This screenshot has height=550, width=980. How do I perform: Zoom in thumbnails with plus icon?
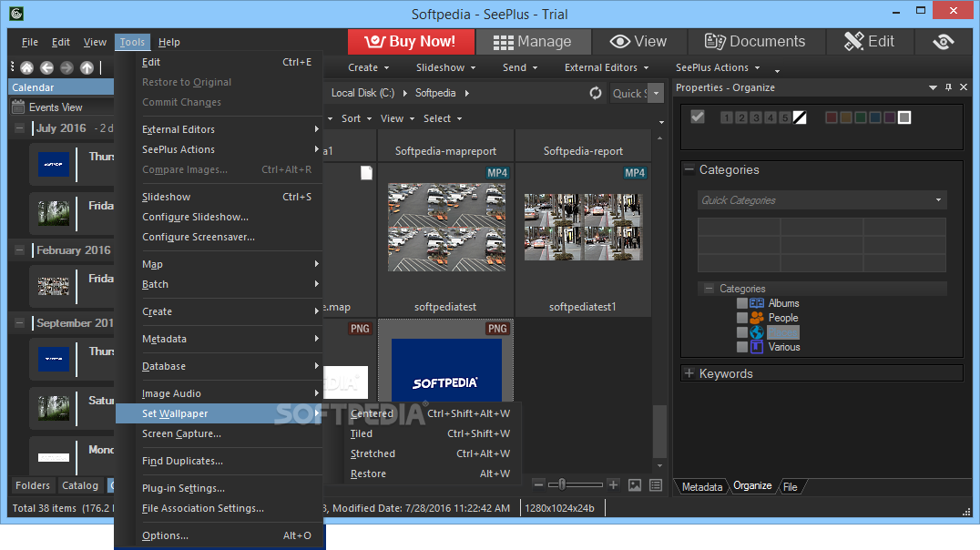613,485
